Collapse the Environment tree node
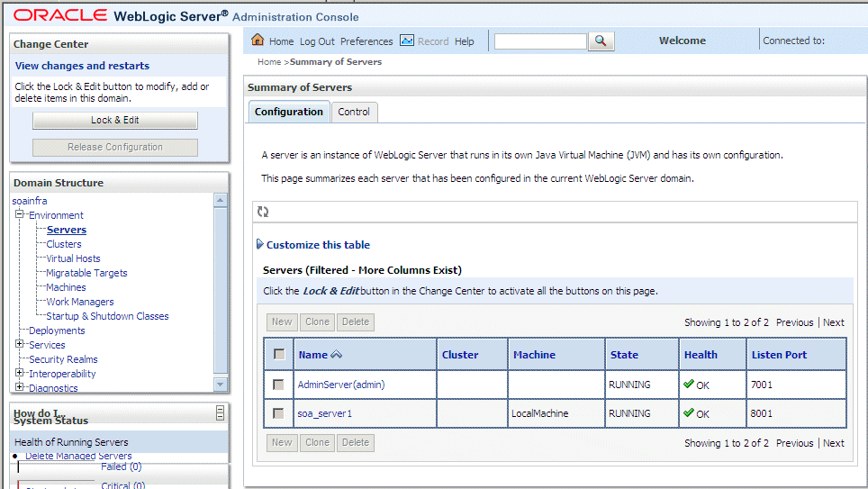This screenshot has width=868, height=489. tap(20, 214)
